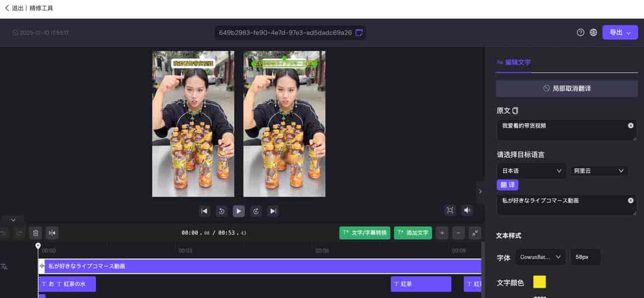
Task: Click the language globe icon near Export
Action: (x=593, y=32)
